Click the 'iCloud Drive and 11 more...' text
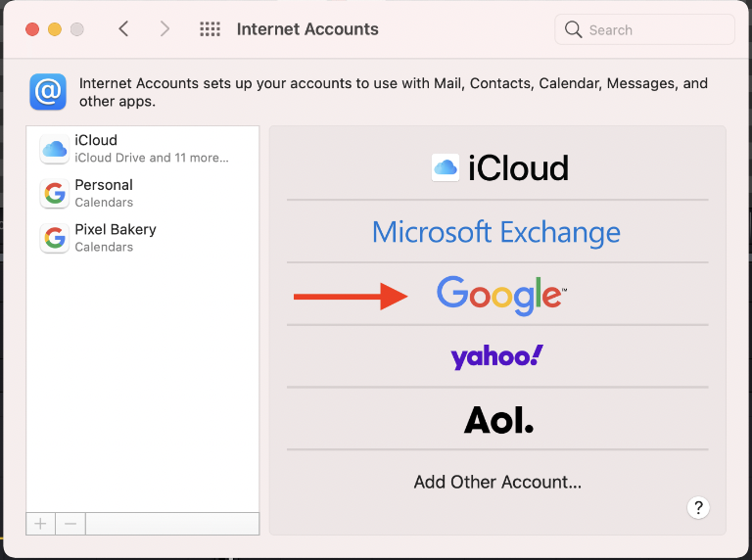The height and width of the screenshot is (560, 752). (152, 158)
